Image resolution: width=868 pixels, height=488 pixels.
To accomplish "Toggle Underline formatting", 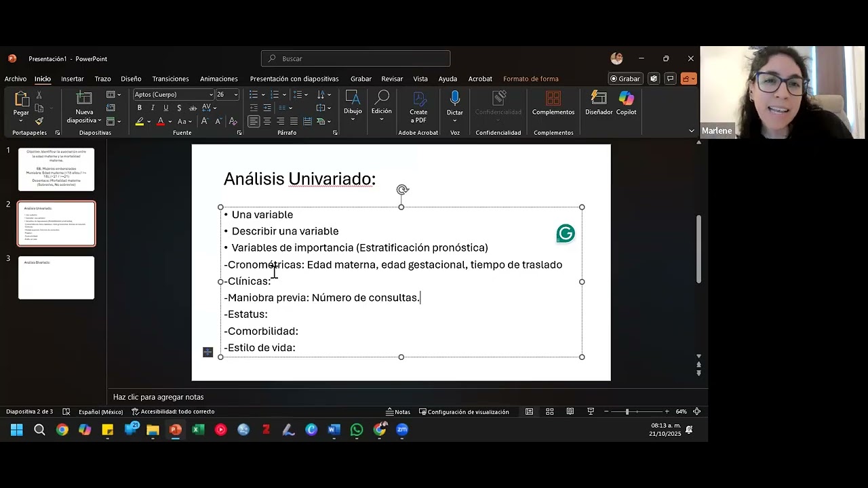I will [x=165, y=108].
